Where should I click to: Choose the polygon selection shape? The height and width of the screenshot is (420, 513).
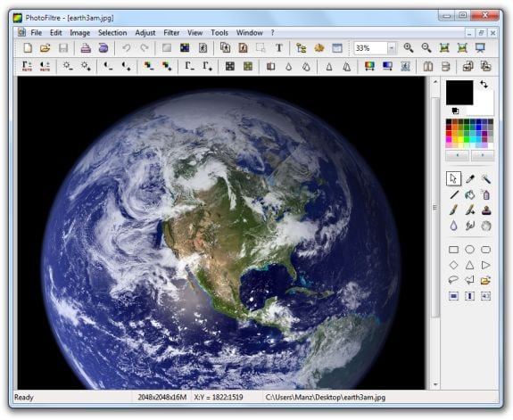(470, 280)
